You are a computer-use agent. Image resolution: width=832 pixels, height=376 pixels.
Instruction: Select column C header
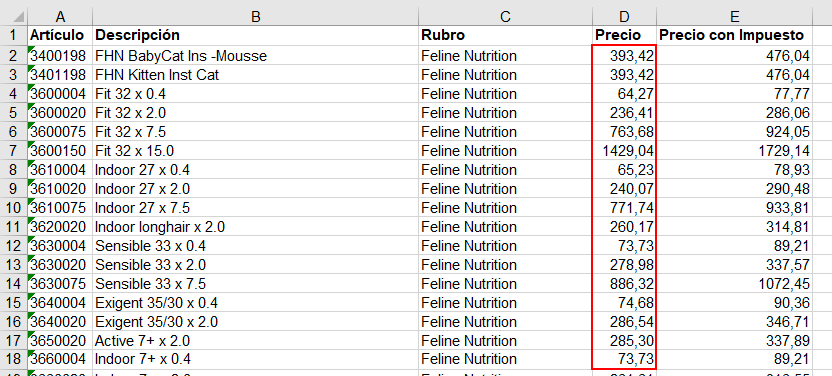point(505,16)
